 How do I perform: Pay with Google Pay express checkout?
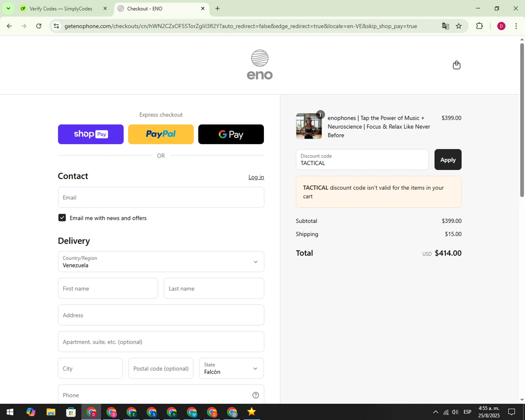[231, 134]
